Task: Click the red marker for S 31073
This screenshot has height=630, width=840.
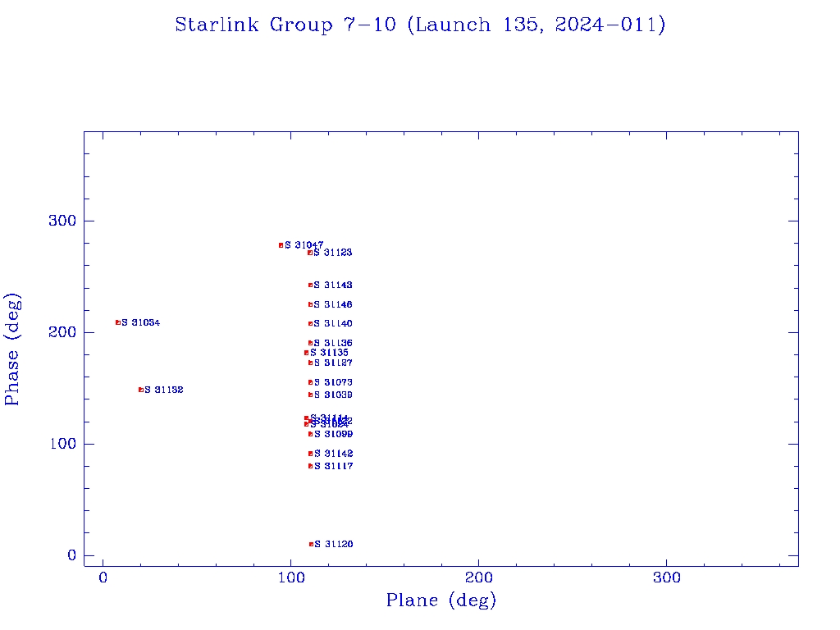Action: 310,382
